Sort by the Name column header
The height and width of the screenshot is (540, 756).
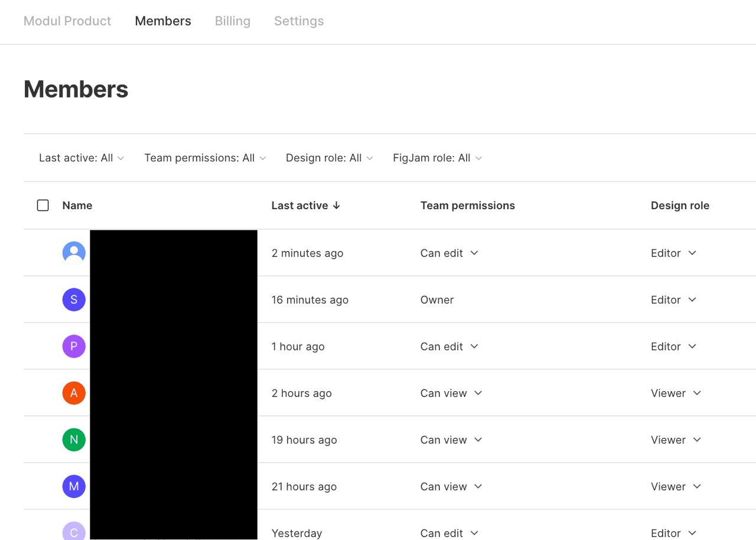point(77,206)
